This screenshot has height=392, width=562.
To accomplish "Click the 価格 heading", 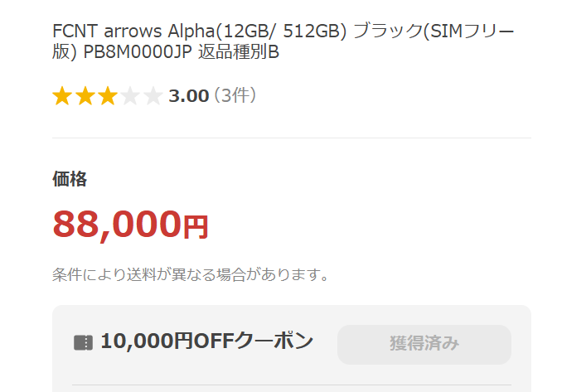I will pos(70,178).
